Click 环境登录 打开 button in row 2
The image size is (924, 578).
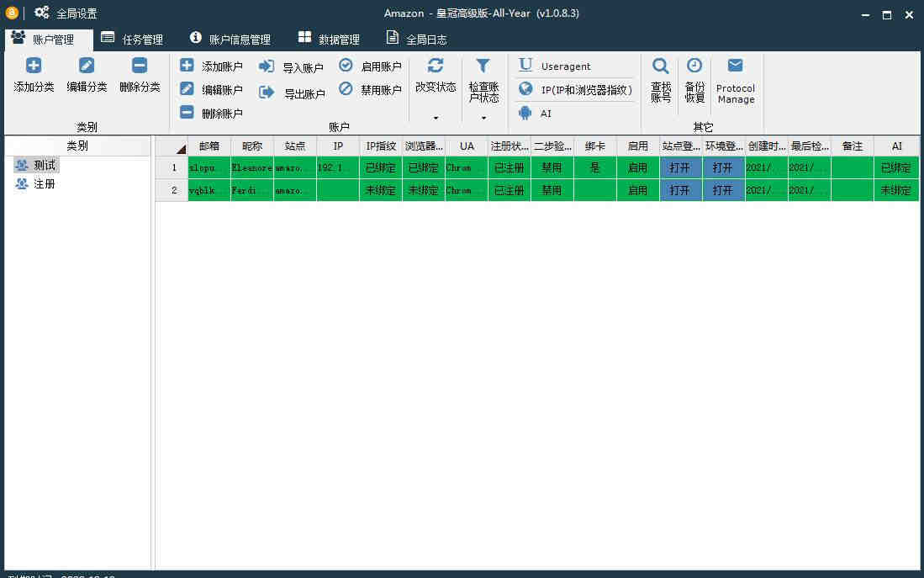724,190
